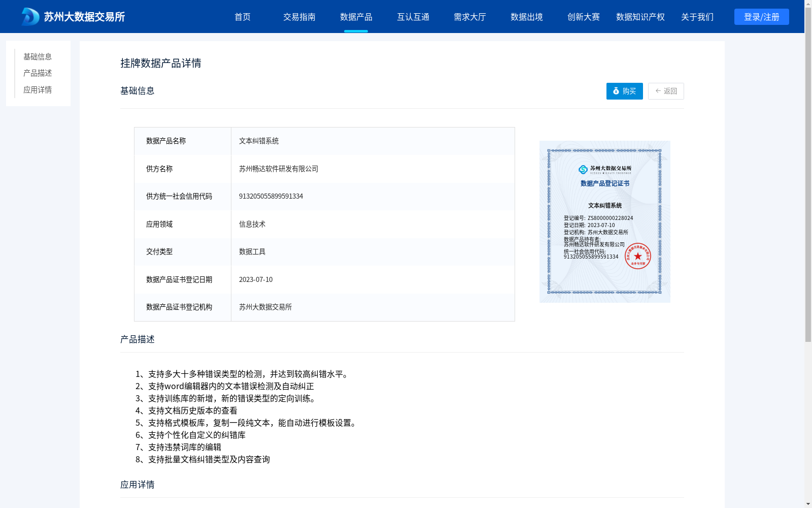Select the 信息技术 application field value
The height and width of the screenshot is (508, 812).
[252, 224]
